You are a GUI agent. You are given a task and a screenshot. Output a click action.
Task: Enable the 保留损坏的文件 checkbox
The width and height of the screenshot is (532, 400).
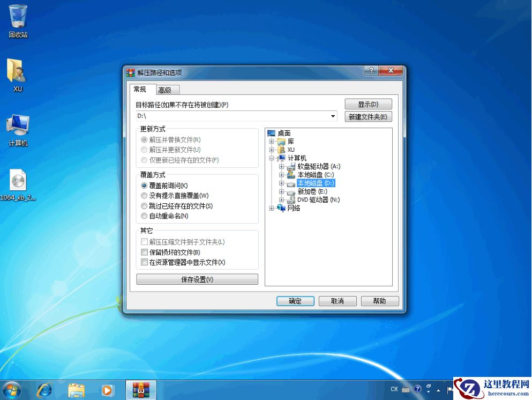[144, 252]
